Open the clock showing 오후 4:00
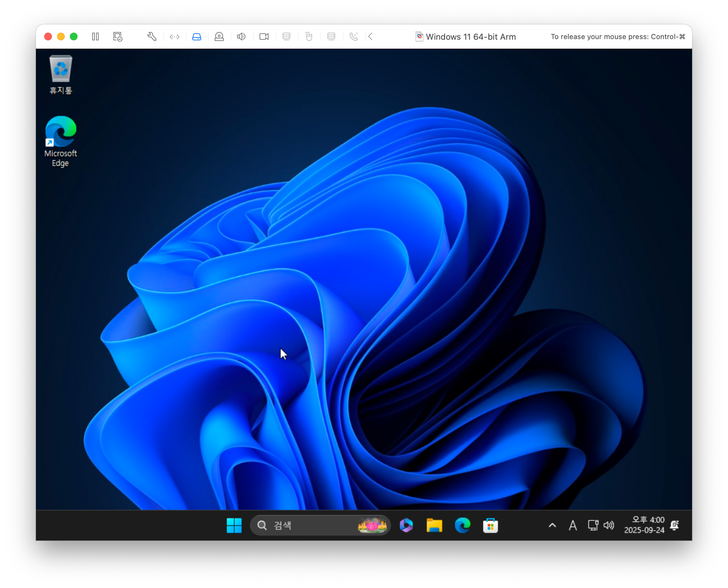 (644, 525)
